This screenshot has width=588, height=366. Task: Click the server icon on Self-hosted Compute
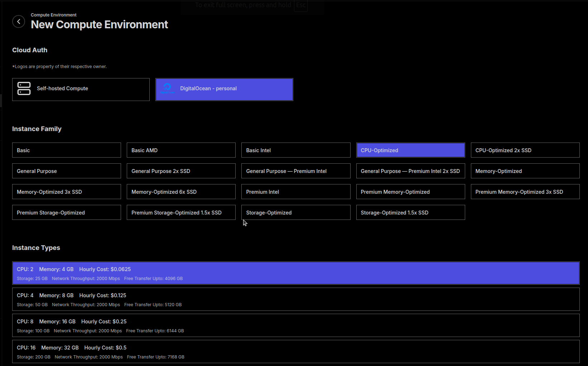[x=24, y=88]
